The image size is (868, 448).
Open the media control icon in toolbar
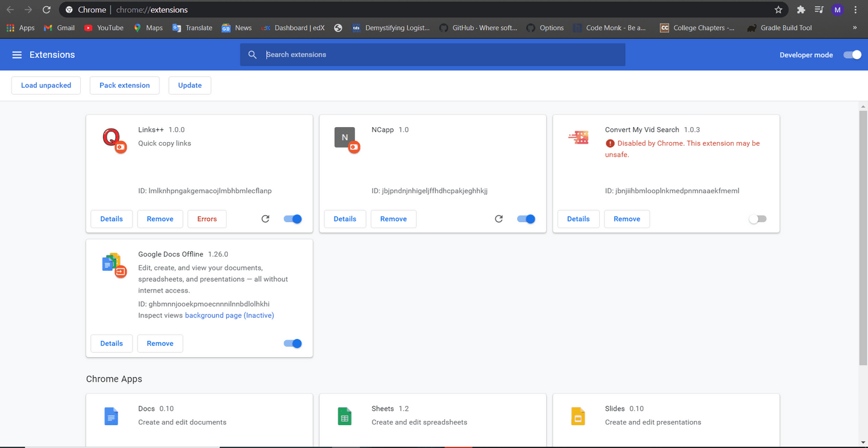pos(819,10)
